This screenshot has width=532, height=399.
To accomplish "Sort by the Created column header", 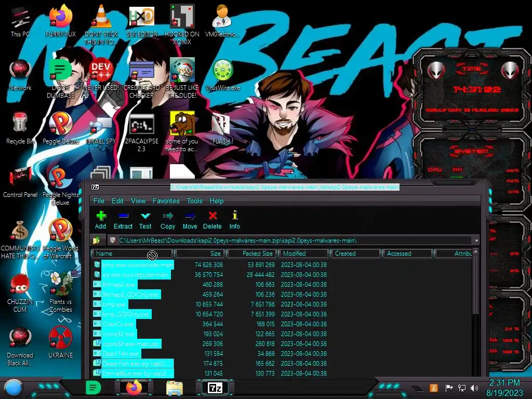I will tap(355, 254).
